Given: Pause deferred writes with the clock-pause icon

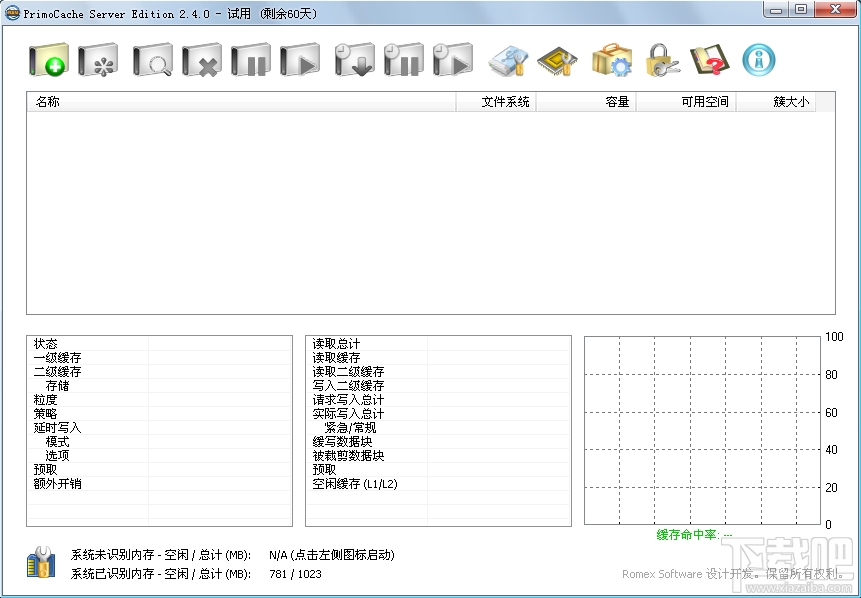Looking at the screenshot, I should pos(404,59).
